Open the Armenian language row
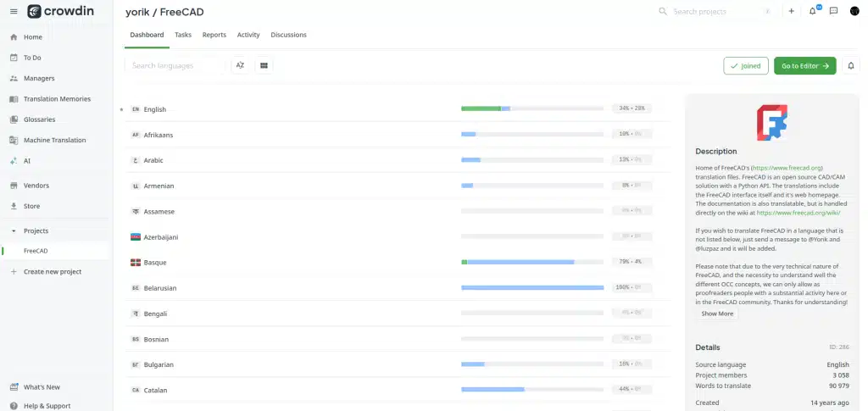The height and width of the screenshot is (411, 868). 398,186
